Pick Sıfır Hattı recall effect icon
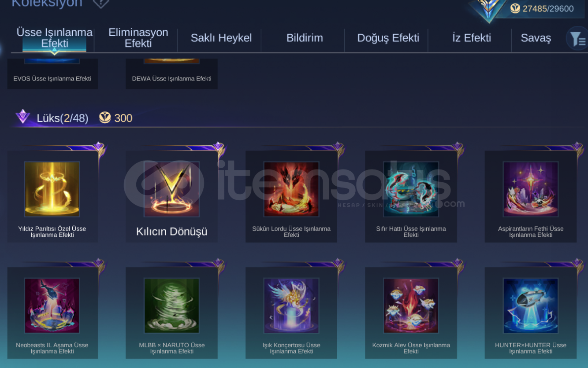Image resolution: width=588 pixels, height=368 pixels. tap(411, 189)
